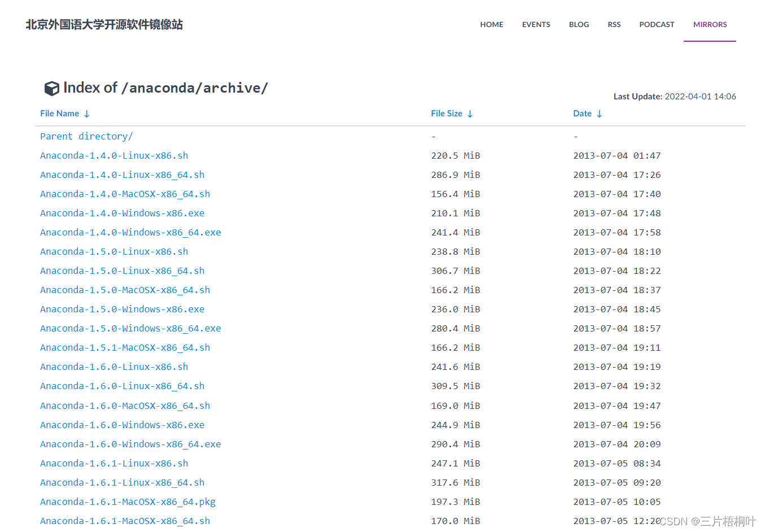Download Anaconda-1.6.1-Linux-x86.sh
Screen dimensions: 765x532
[x=114, y=463]
